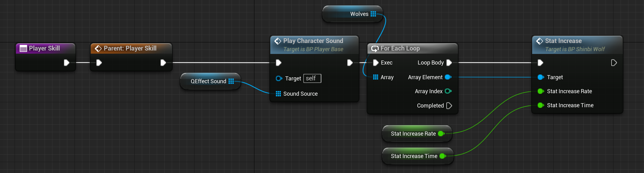
Task: Click Stat Increase Rate variable output pin
Action: coord(441,133)
